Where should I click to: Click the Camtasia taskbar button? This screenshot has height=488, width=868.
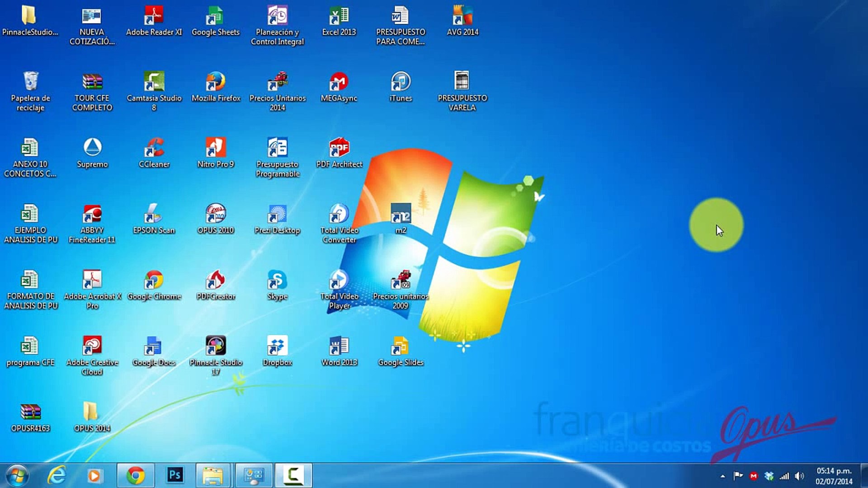tap(293, 475)
